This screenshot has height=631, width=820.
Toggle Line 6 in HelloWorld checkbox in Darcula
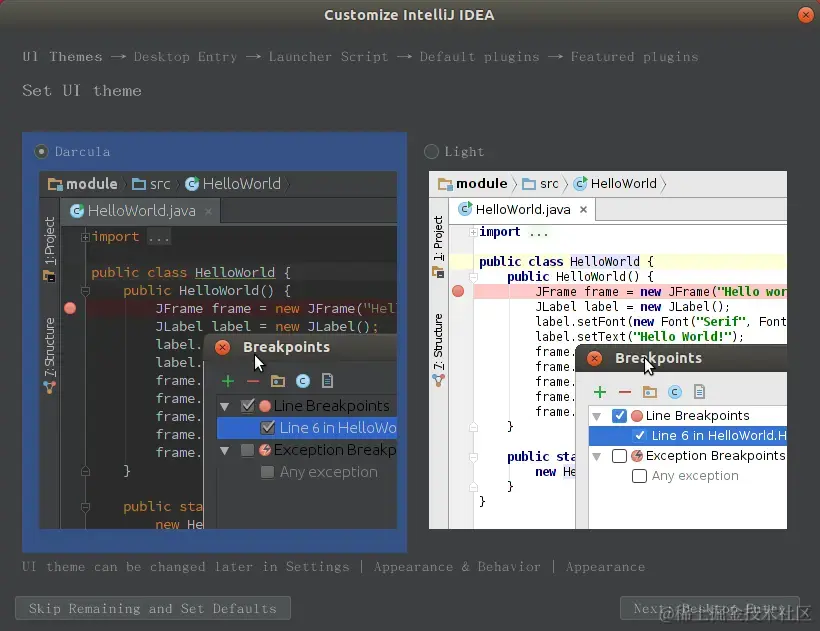pos(267,428)
